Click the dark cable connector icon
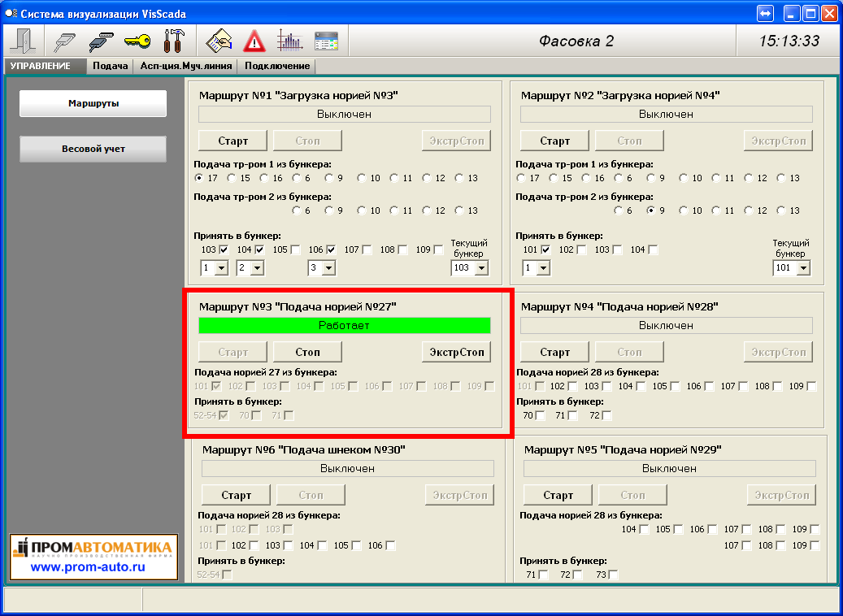 pos(101,41)
